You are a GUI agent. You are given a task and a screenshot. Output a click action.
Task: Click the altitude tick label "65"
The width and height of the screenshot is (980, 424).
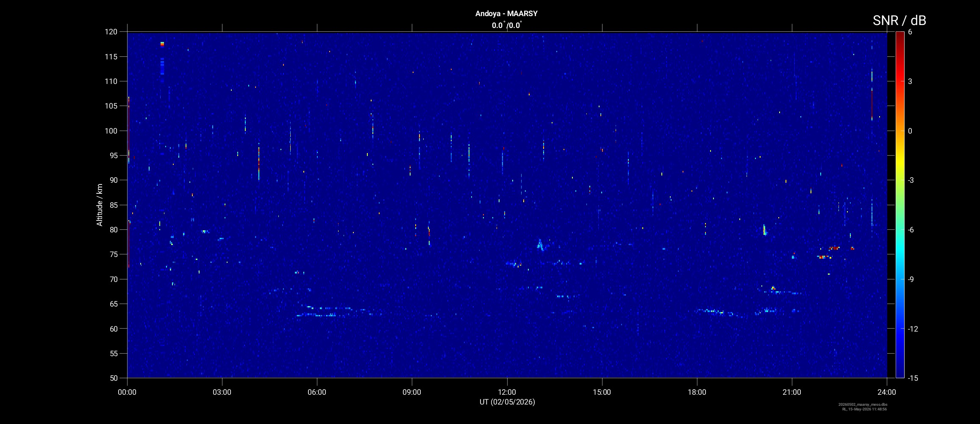113,304
